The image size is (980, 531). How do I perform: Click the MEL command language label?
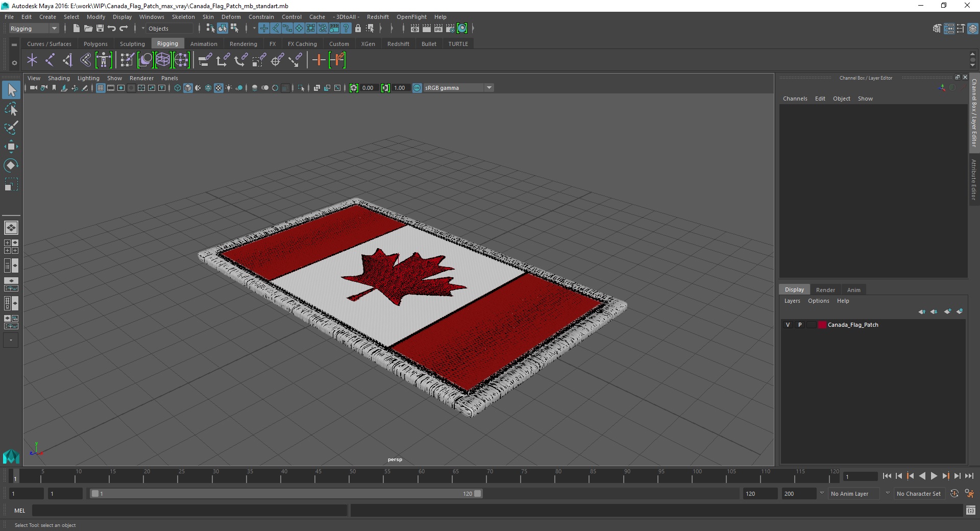tap(19, 510)
